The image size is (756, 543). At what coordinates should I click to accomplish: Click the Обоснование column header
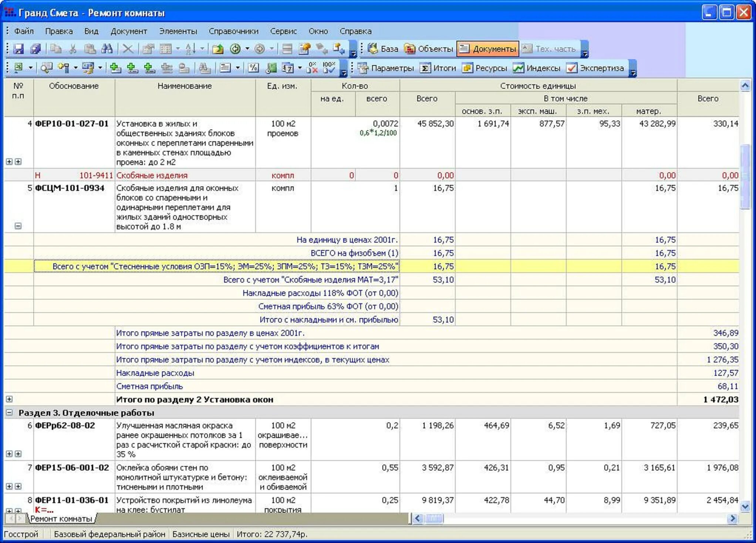74,97
